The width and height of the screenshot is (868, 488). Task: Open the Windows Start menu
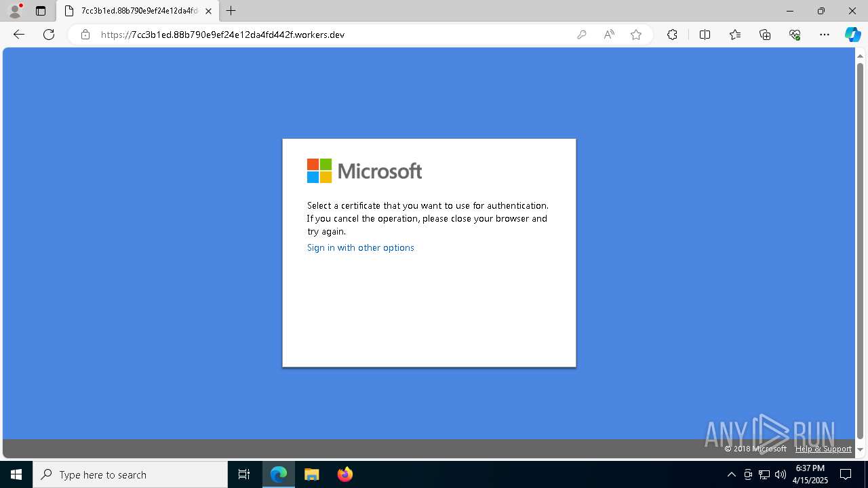coord(16,474)
